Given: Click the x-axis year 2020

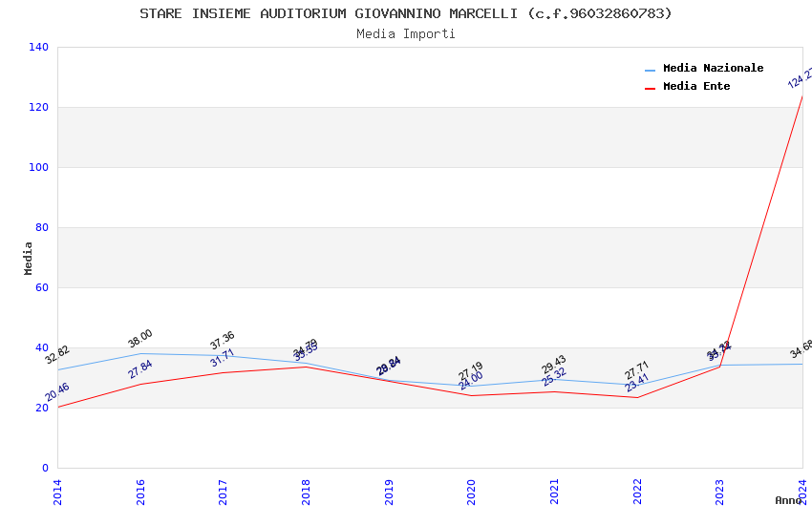Looking at the screenshot, I should 471,492.
